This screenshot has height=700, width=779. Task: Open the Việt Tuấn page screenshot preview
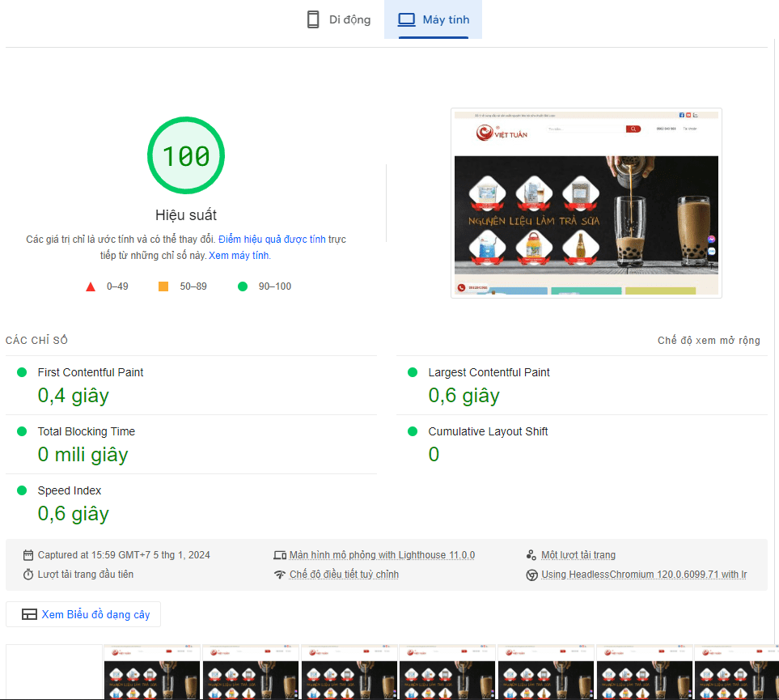point(586,203)
